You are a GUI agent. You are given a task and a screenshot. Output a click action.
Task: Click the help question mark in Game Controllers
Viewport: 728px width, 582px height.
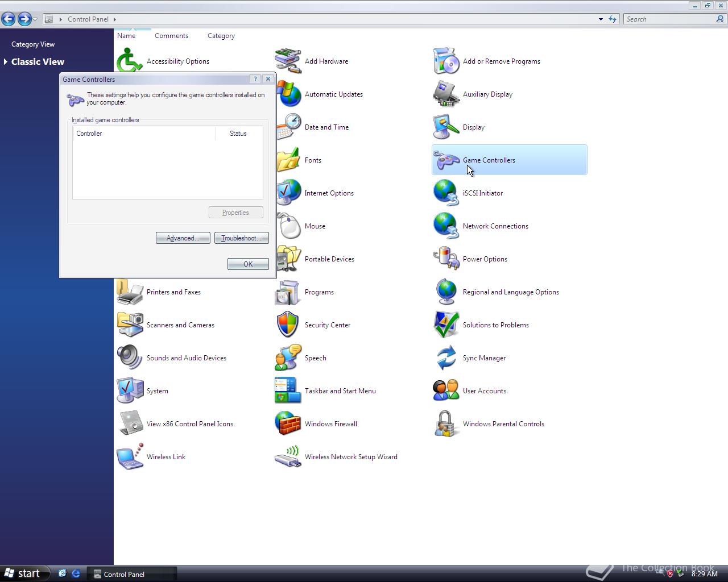click(255, 79)
